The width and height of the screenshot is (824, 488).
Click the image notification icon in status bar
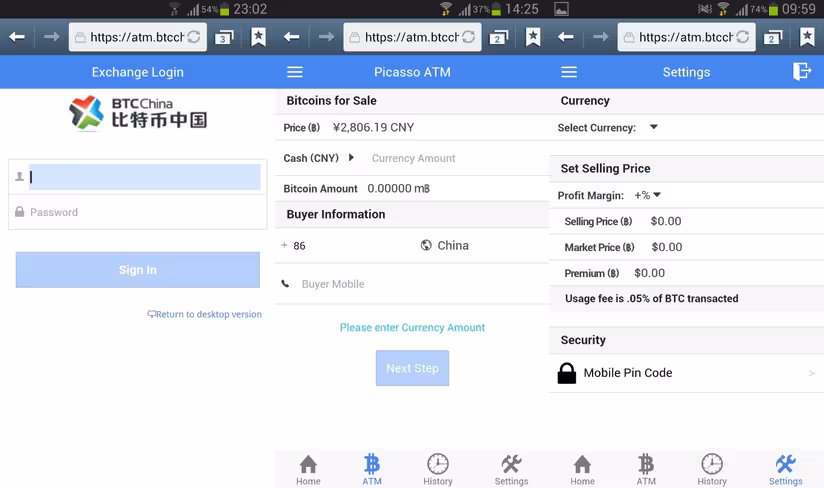tap(561, 9)
